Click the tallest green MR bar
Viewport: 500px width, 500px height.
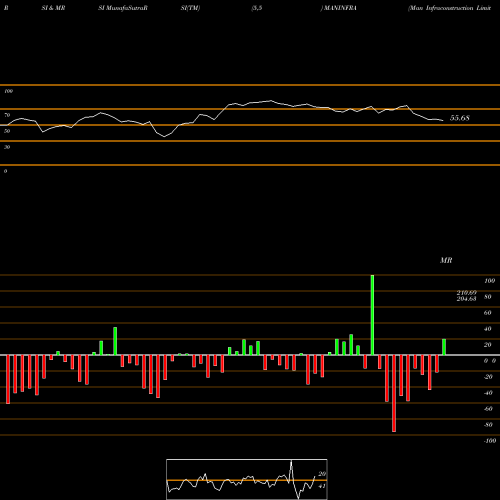pos(372,315)
